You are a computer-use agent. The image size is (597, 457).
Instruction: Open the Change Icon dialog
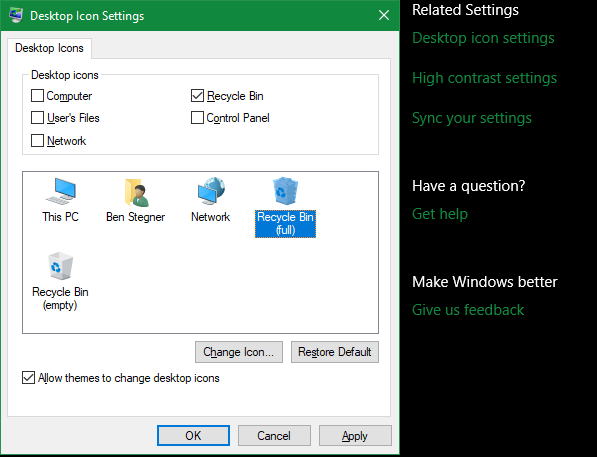tap(239, 352)
